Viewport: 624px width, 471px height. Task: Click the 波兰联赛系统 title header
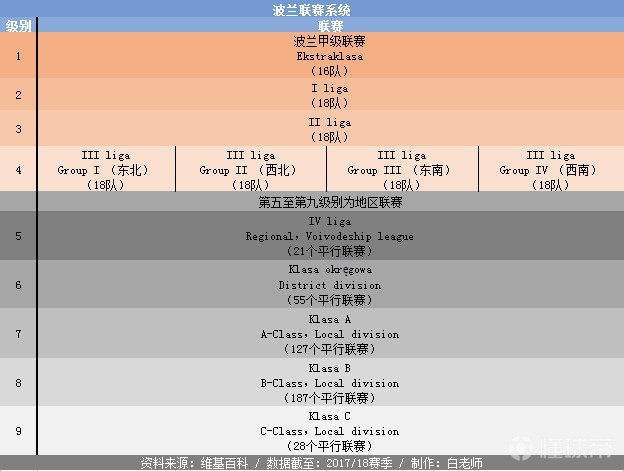coord(311,9)
